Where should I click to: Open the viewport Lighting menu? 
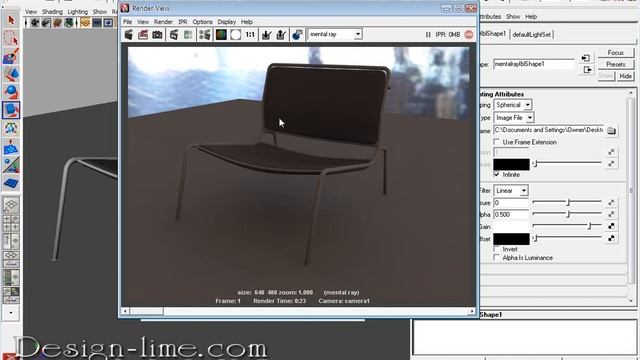pos(78,11)
